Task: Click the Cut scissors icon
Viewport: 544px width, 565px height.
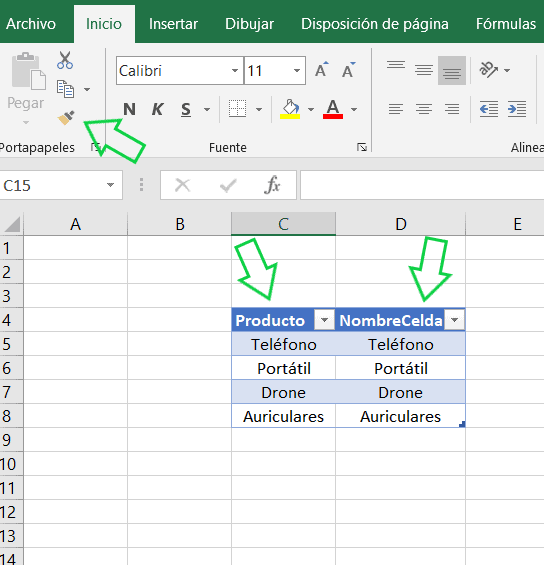Action: (x=65, y=60)
